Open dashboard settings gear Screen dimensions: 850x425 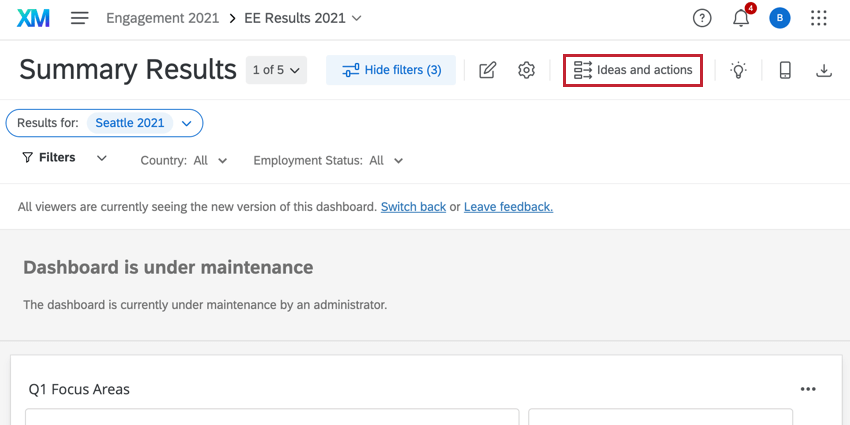point(527,70)
